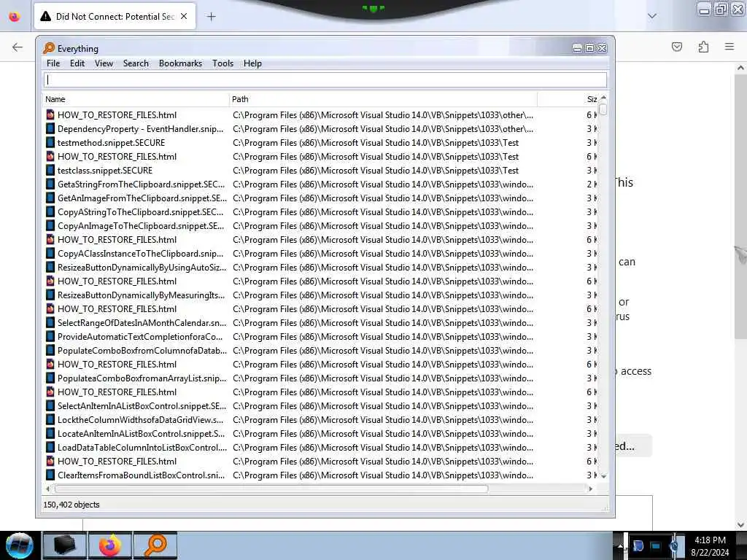Open the Firefox Extensions puzzle icon

coord(703,47)
